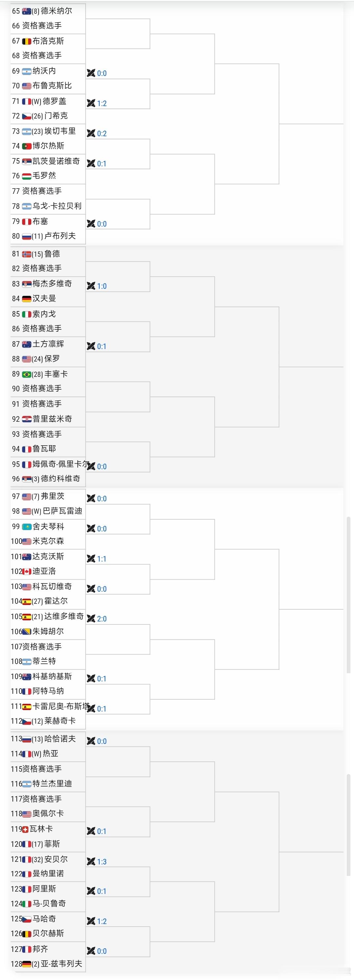Click H2H icon next to 土方凛辉 0:1
Screen dimensions: 354x980
[91, 346]
